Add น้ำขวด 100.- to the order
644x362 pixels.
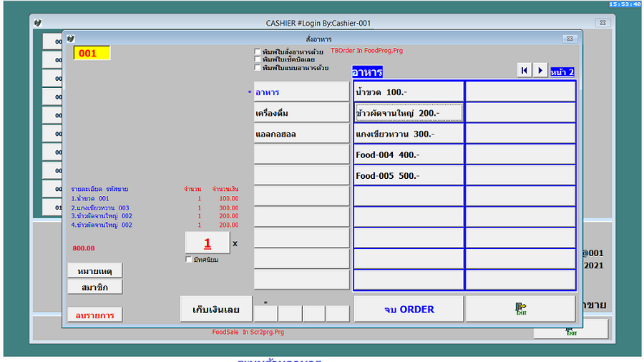pos(409,92)
